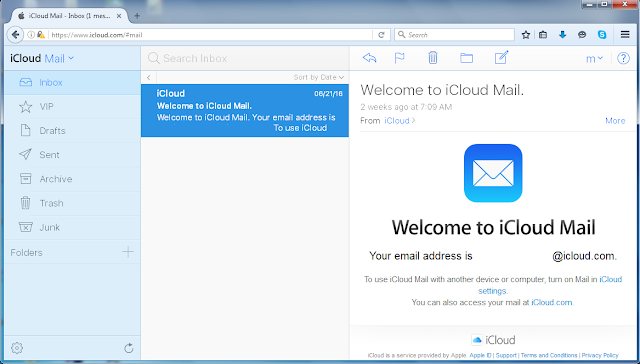640x364 pixels.
Task: Add a new folder with plus
Action: click(128, 252)
